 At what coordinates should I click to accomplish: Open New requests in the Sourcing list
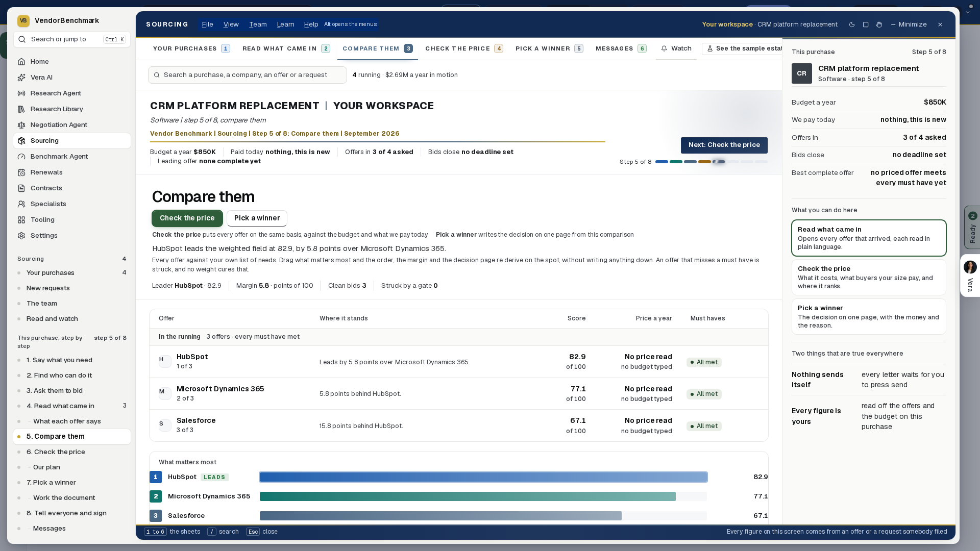pos(71,288)
